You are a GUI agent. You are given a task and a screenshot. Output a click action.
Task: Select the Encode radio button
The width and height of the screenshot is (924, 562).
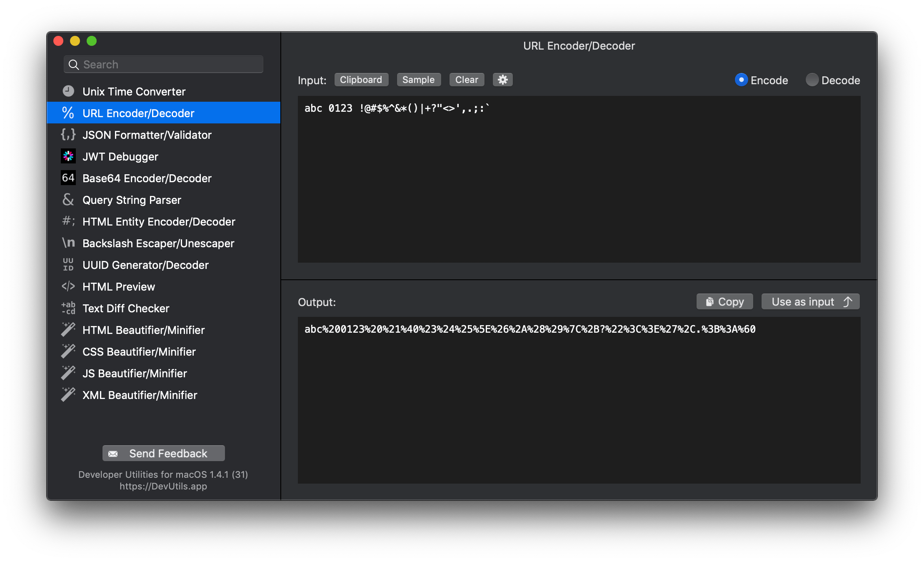coord(741,80)
